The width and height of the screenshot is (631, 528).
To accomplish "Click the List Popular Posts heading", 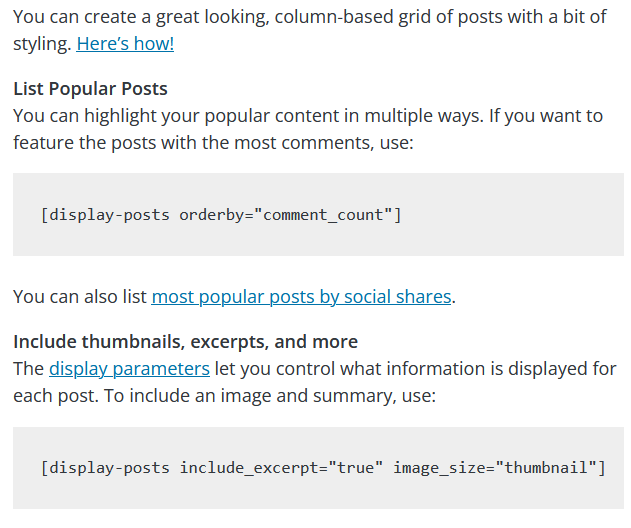I will pos(90,89).
